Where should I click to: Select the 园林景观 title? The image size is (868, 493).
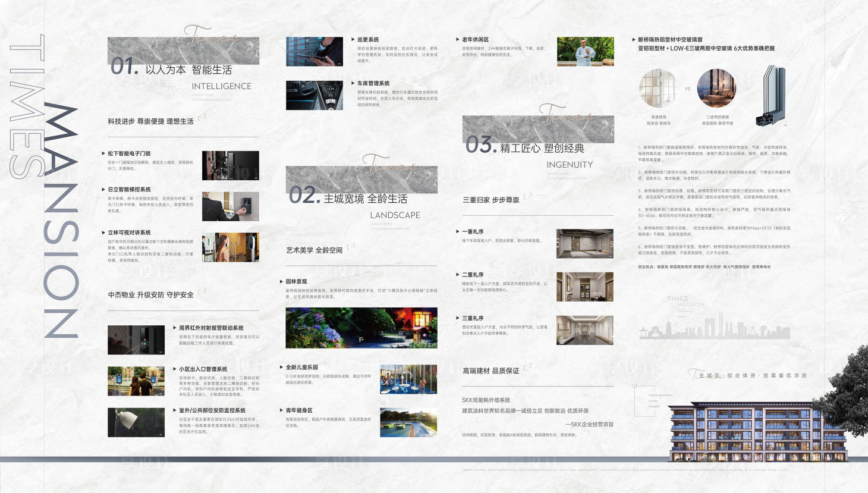(x=296, y=281)
